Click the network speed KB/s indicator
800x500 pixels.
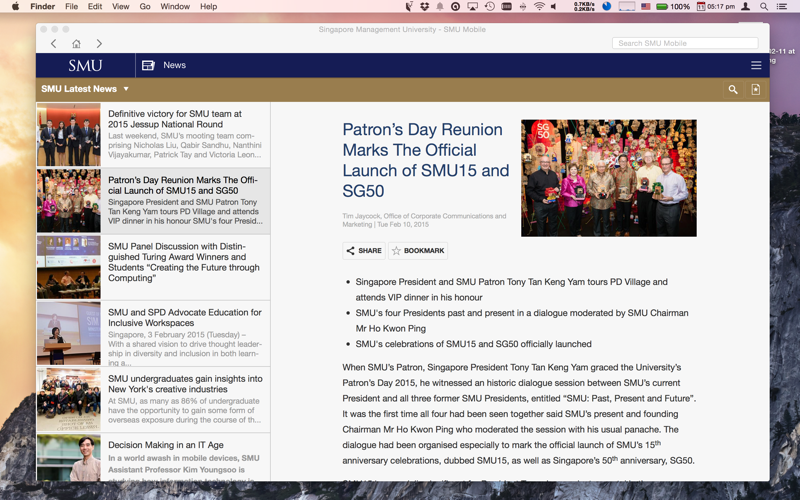tap(584, 6)
